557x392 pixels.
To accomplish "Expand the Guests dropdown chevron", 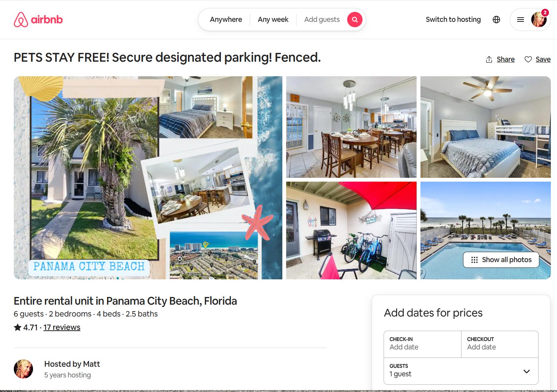I will [527, 371].
